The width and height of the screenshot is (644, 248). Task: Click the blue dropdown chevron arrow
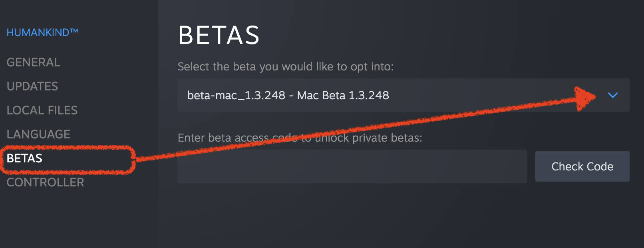(x=612, y=95)
